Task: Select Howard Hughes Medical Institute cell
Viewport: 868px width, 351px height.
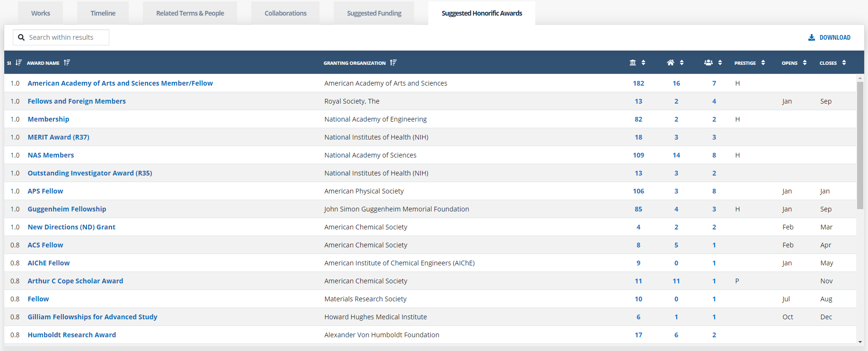Action: [375, 317]
